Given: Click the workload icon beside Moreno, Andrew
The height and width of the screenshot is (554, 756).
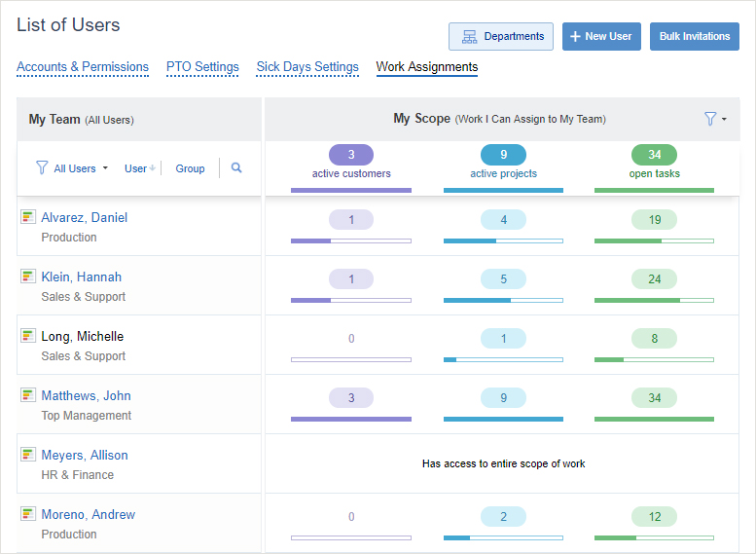Looking at the screenshot, I should point(28,514).
